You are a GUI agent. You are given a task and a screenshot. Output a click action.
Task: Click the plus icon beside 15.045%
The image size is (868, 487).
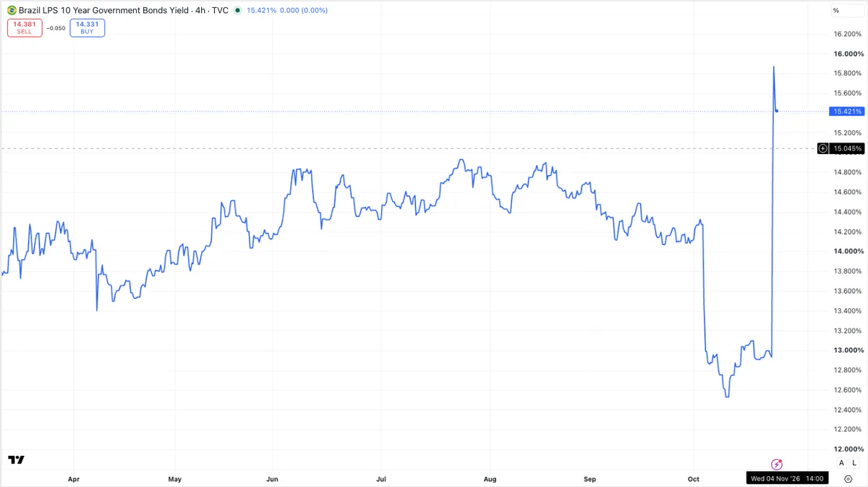click(823, 148)
